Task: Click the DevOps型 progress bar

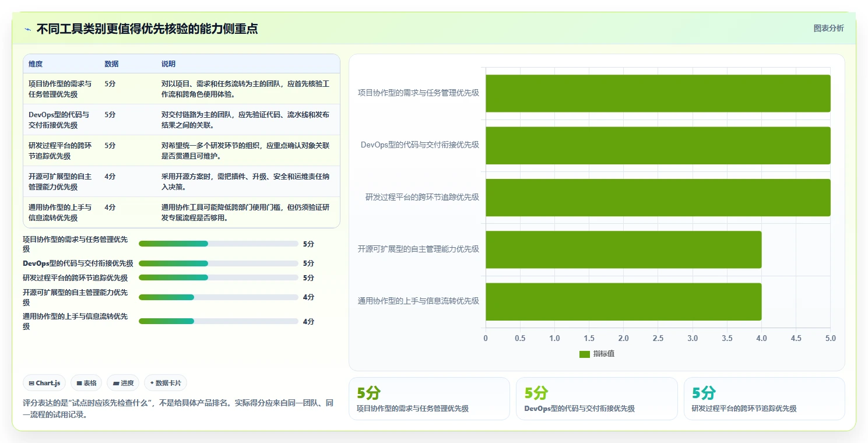Action: pyautogui.click(x=219, y=263)
